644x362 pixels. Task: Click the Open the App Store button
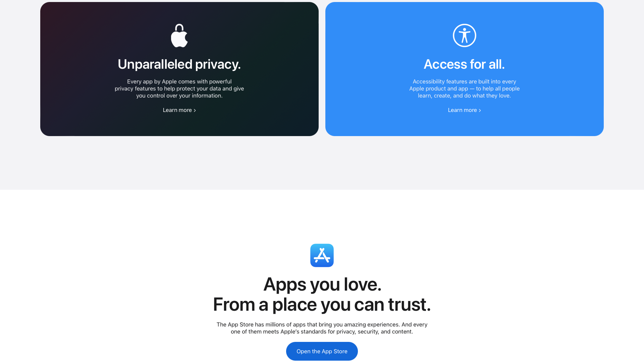point(322,351)
